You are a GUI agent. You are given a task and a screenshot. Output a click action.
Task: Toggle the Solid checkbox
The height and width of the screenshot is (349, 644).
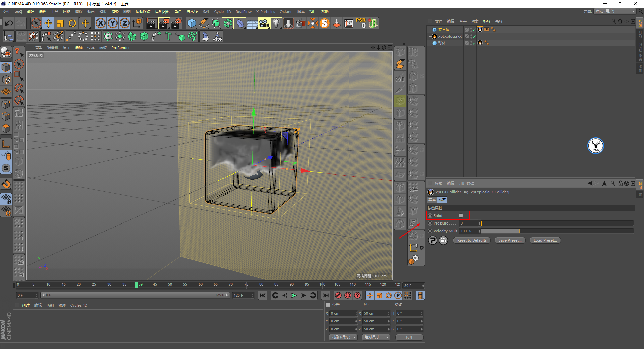[x=461, y=216]
